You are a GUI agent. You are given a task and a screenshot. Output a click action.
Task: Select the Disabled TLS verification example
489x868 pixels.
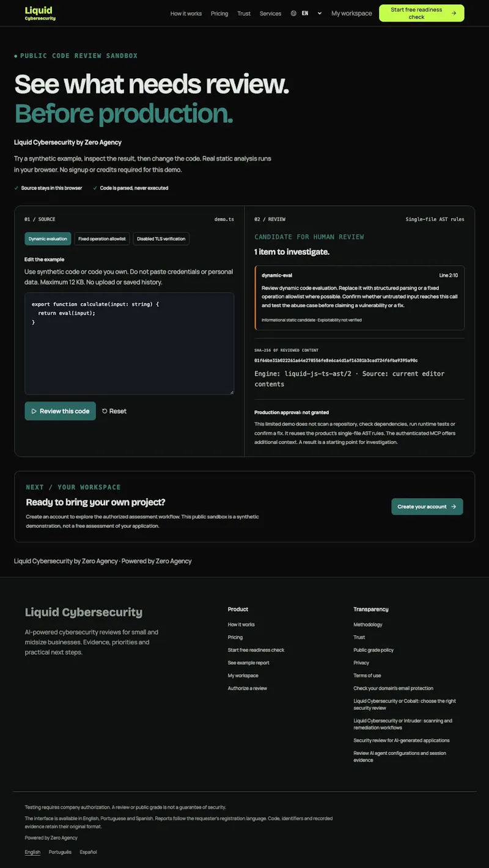tap(161, 239)
